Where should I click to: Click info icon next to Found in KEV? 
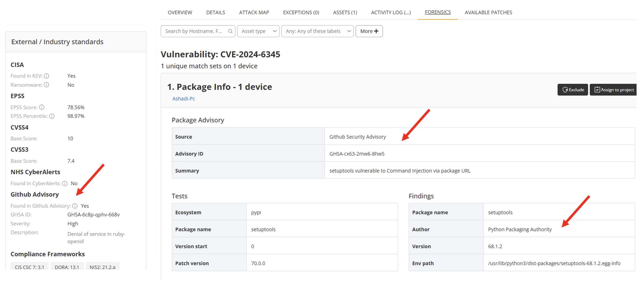point(46,76)
